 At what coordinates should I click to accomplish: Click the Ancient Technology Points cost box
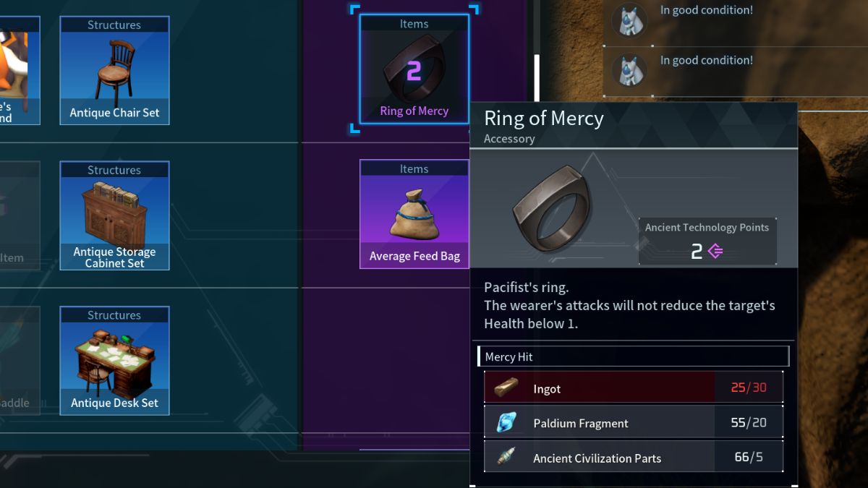707,241
